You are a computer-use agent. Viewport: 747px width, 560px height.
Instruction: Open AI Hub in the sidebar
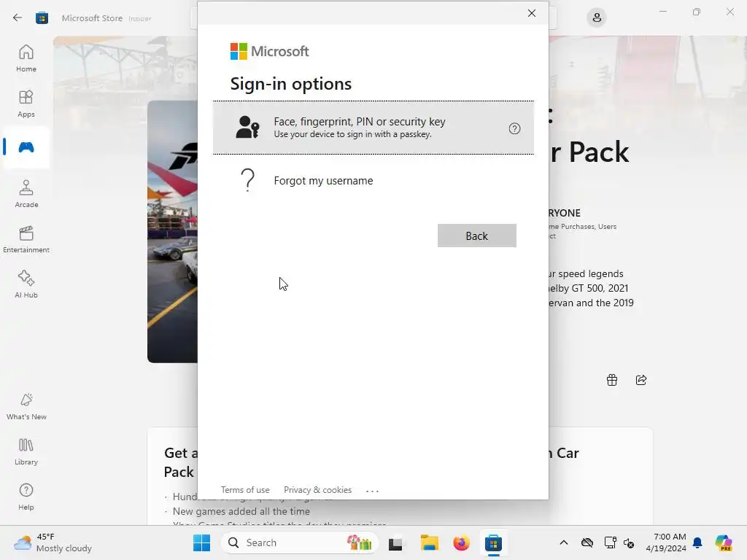click(26, 284)
